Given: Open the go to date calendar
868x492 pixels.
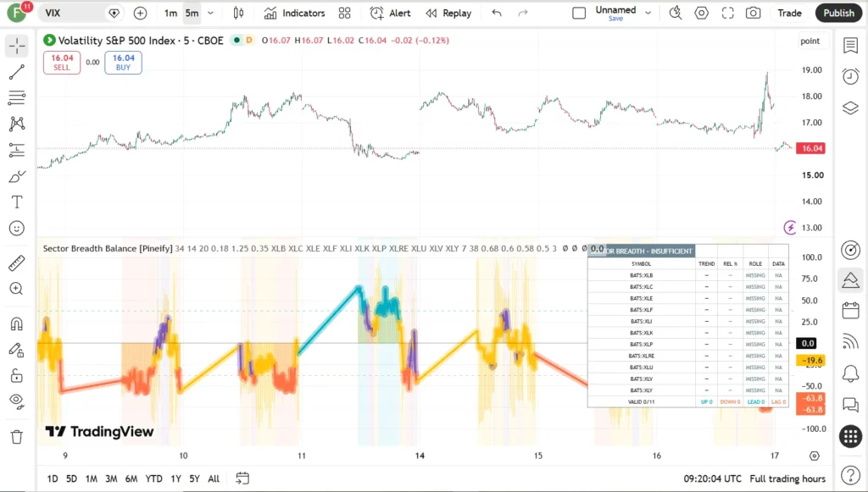Looking at the screenshot, I should 242,478.
